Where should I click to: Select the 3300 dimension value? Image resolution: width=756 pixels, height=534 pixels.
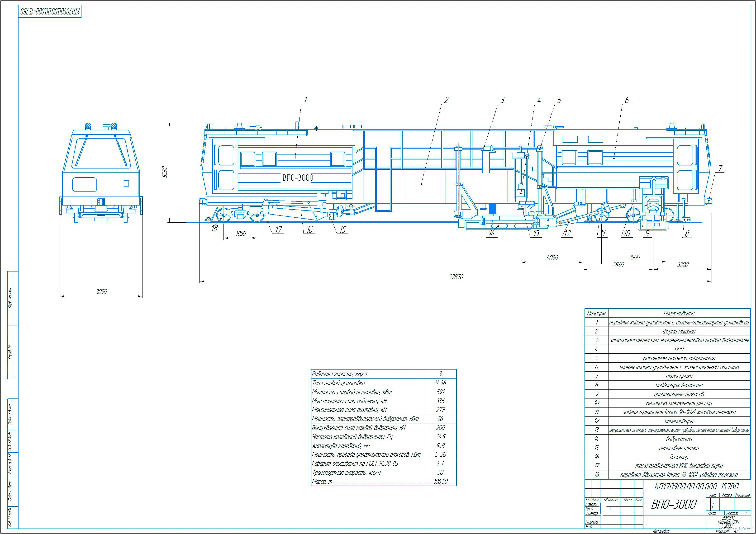coord(683,265)
